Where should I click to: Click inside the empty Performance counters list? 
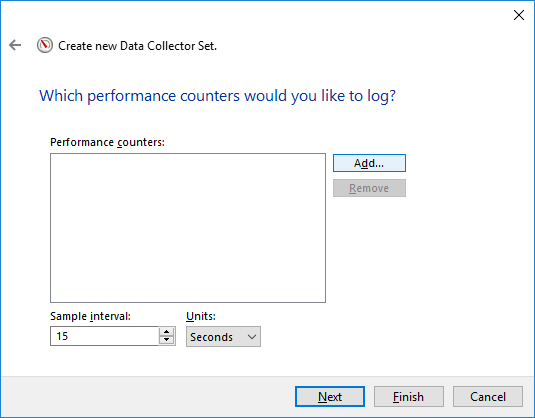[x=188, y=228]
